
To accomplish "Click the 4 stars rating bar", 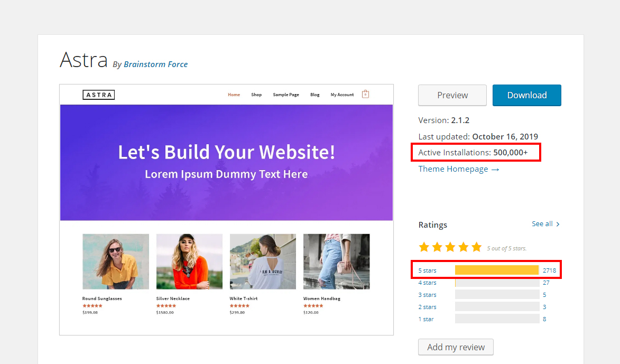I will click(x=497, y=283).
